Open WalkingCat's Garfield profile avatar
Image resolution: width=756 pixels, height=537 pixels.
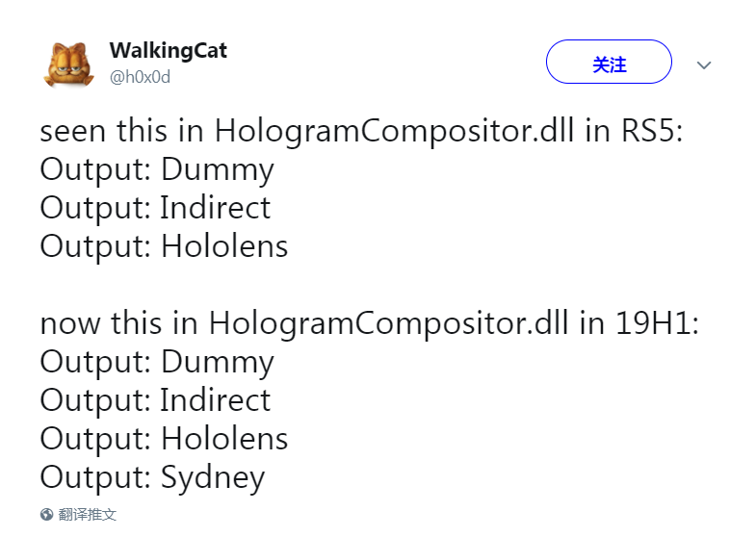69,64
